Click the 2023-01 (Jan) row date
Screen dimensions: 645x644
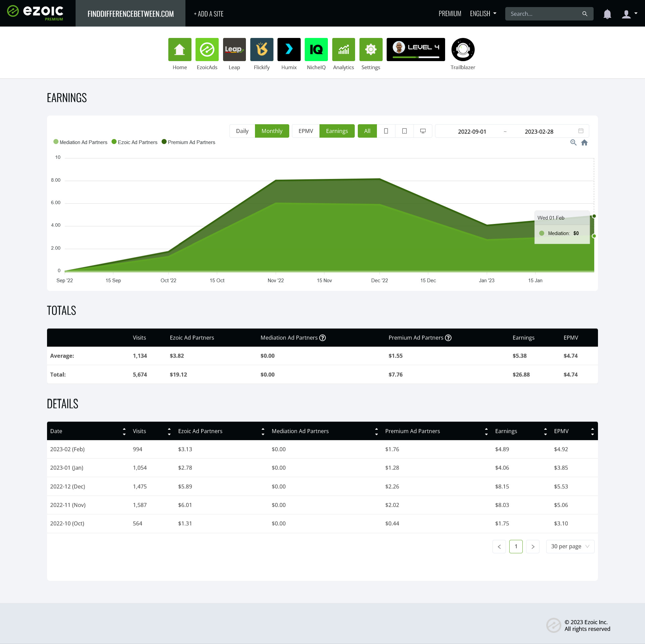pyautogui.click(x=67, y=468)
